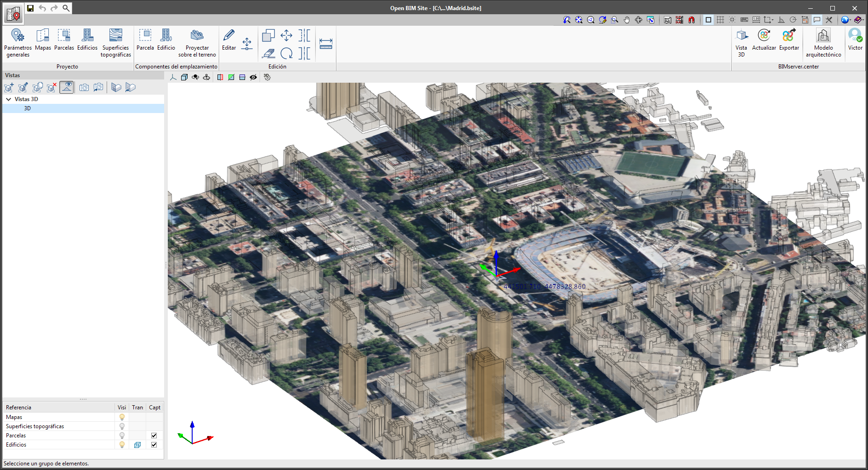Collapse the Vistas 3D tree node
This screenshot has width=868, height=470.
click(8, 99)
